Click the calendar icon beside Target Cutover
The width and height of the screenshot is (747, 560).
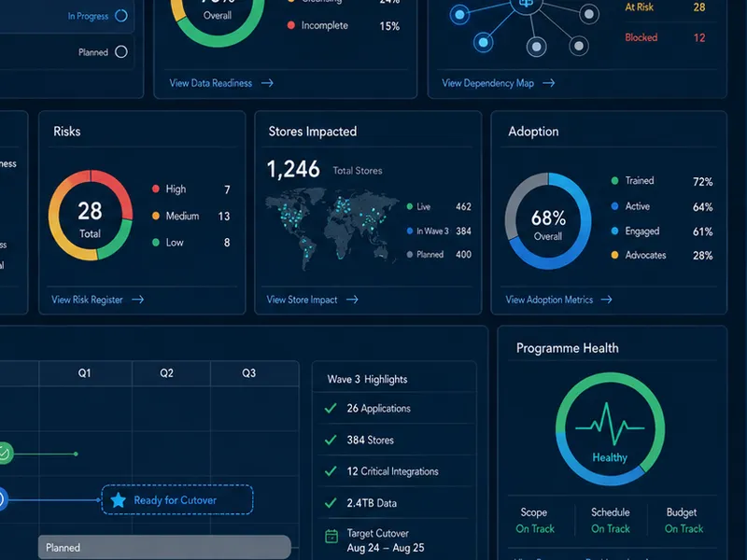pyautogui.click(x=331, y=536)
